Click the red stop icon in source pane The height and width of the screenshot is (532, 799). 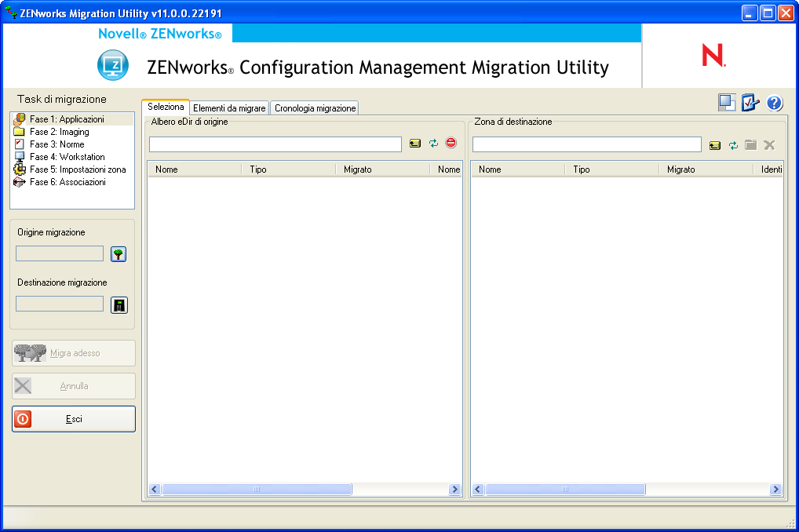pyautogui.click(x=449, y=144)
